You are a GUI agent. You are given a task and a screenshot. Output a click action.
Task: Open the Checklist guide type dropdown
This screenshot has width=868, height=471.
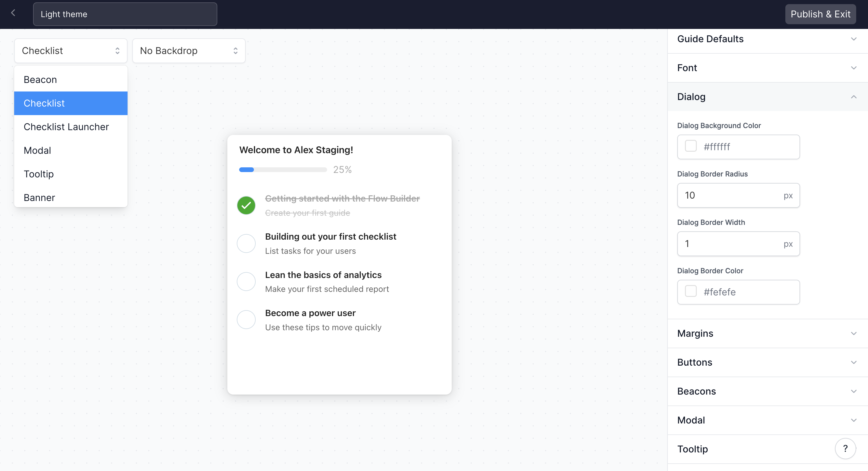[x=71, y=50]
